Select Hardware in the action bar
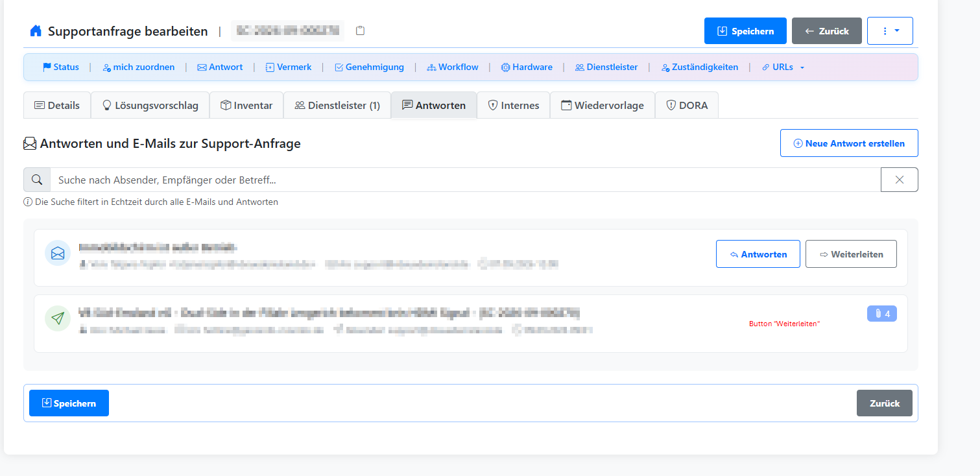The height and width of the screenshot is (476, 980). (x=527, y=67)
